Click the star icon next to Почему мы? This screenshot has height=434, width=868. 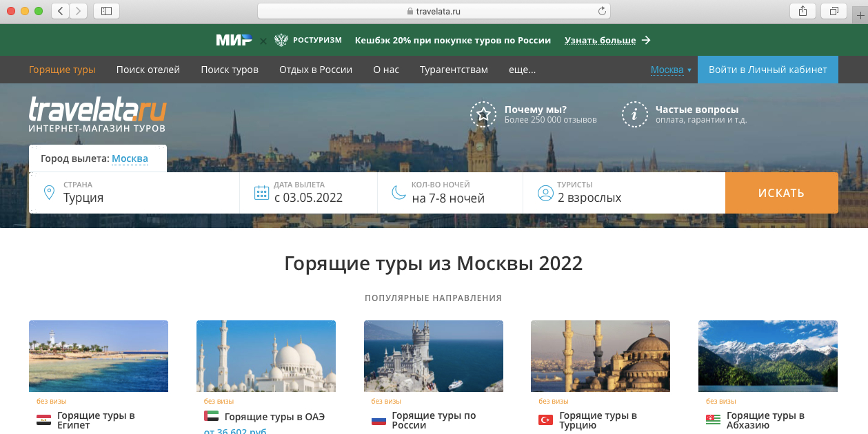(x=483, y=114)
